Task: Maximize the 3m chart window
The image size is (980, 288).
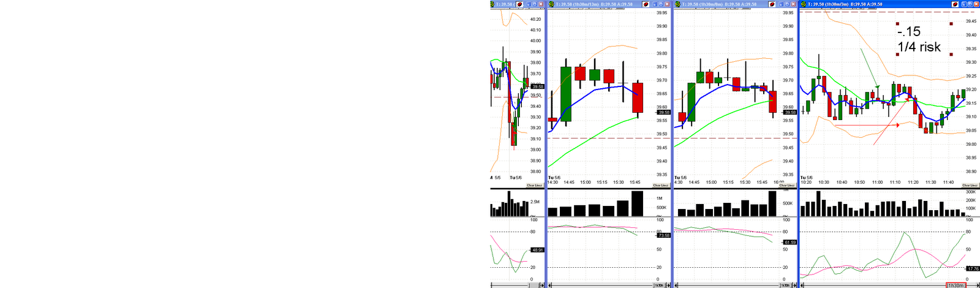Action: click(970, 4)
